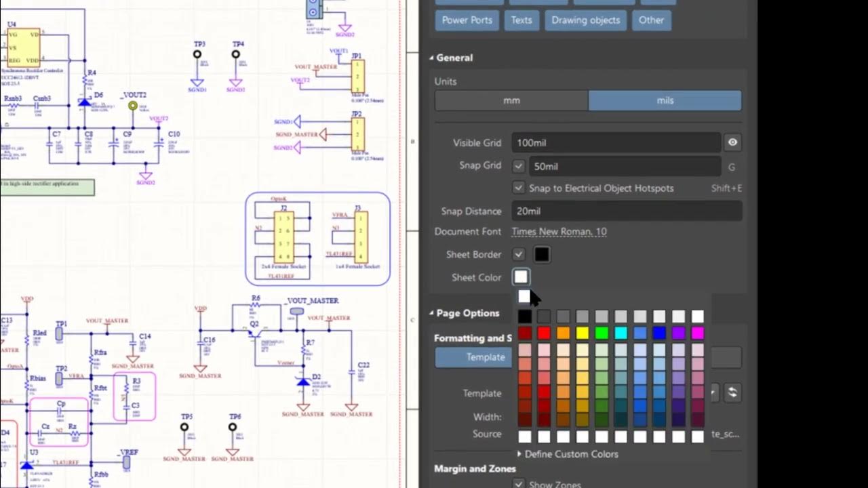868x488 pixels.
Task: Select capacitor C22 in the schematic
Action: tap(351, 371)
